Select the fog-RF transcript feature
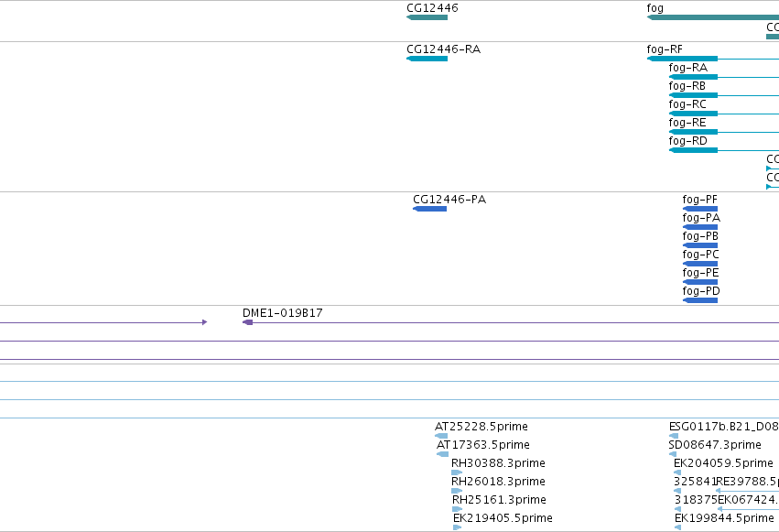 pos(713,59)
